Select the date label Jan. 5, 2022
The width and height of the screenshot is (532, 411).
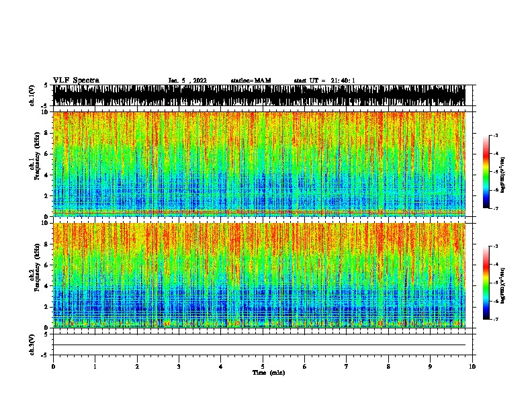coord(187,81)
